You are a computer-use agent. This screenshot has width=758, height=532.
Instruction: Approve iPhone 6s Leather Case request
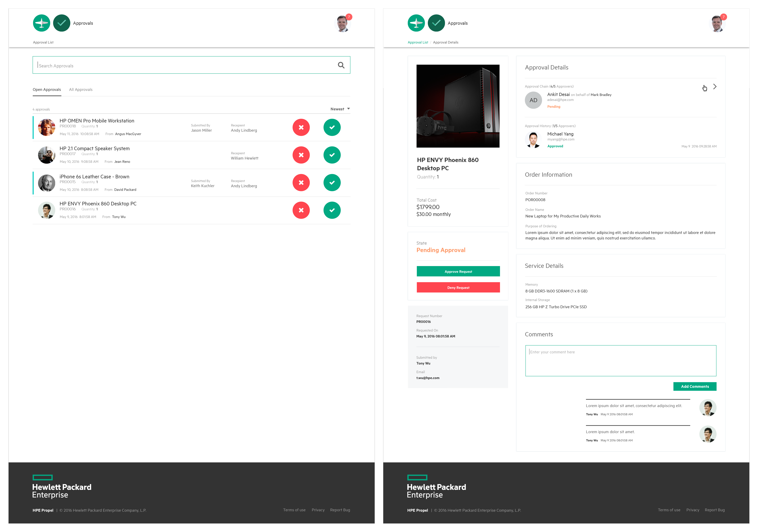tap(332, 183)
